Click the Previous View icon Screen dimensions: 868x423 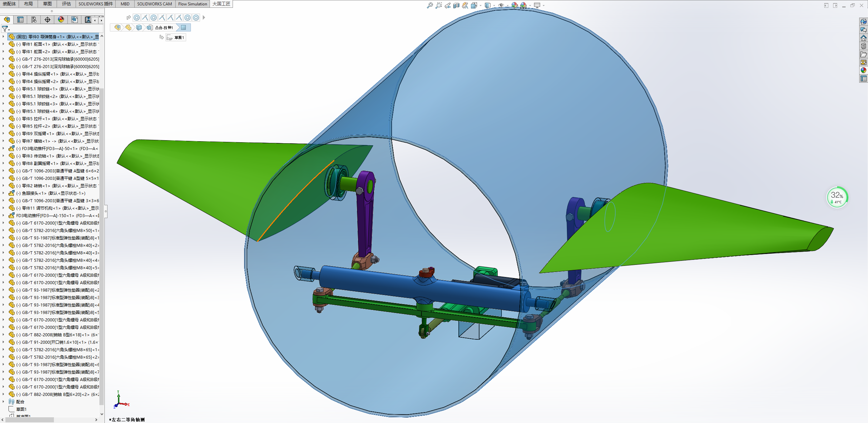click(x=448, y=5)
